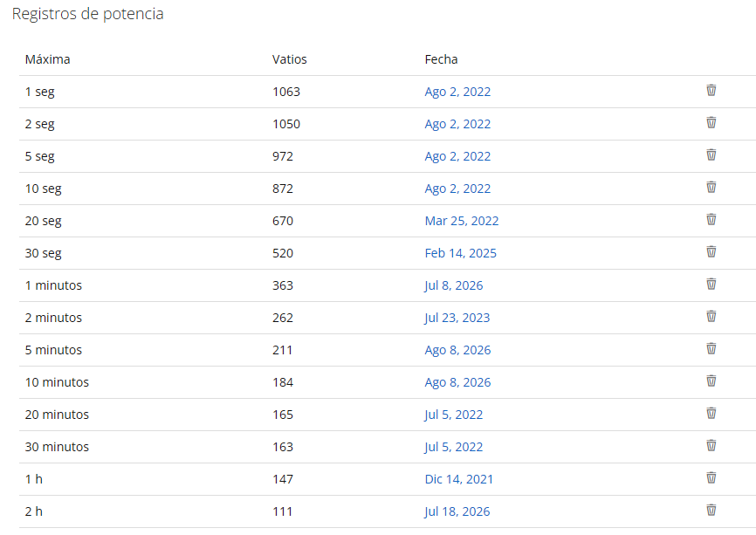Image resolution: width=756 pixels, height=535 pixels.
Task: Open Jul 5, 2022 link for 30 minutos
Action: [453, 447]
